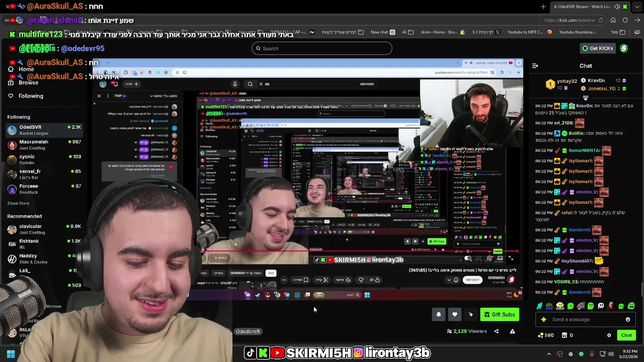644x362 pixels.
Task: Click the red progress bar in the streamed YouTube player
Action: pyautogui.click(x=359, y=250)
